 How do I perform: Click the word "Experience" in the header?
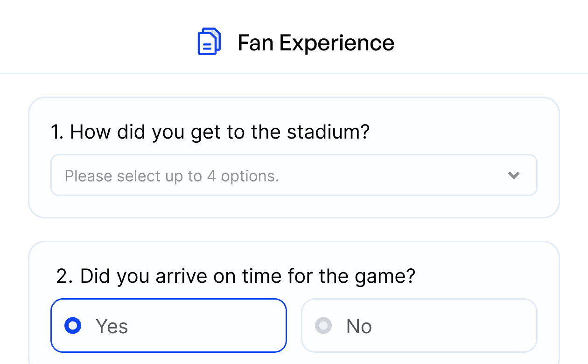click(336, 43)
